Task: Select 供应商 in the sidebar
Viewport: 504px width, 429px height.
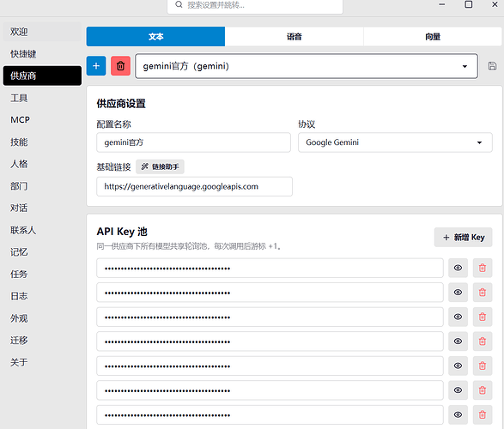Action: point(42,76)
